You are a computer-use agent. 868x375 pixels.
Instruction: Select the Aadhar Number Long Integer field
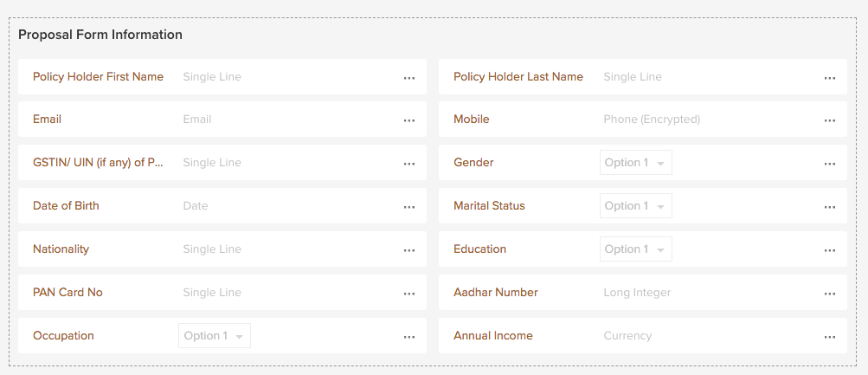(637, 293)
